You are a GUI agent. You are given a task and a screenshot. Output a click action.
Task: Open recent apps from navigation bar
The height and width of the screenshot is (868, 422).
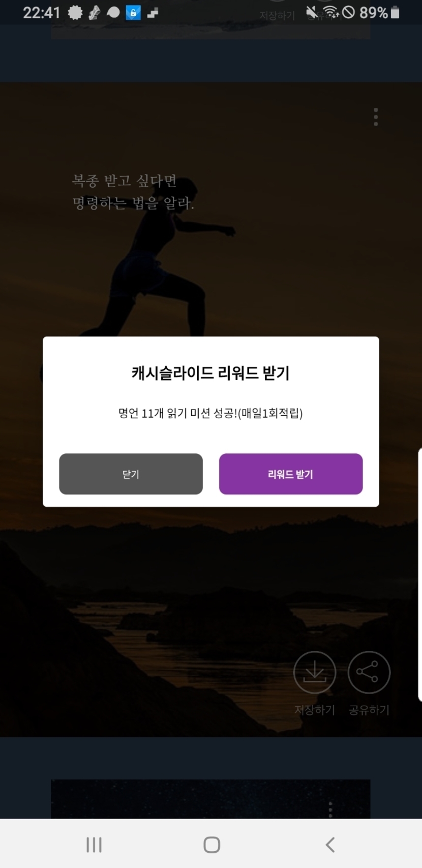(x=94, y=845)
